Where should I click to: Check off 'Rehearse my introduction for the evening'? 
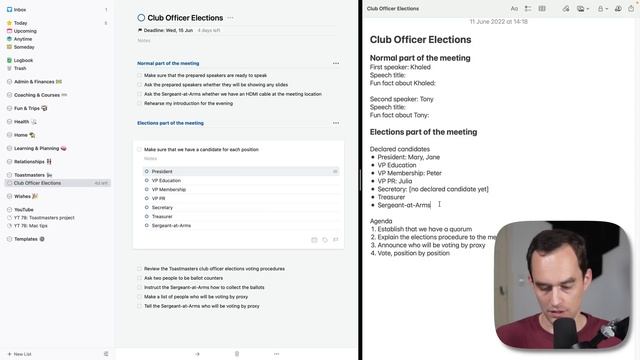(140, 103)
